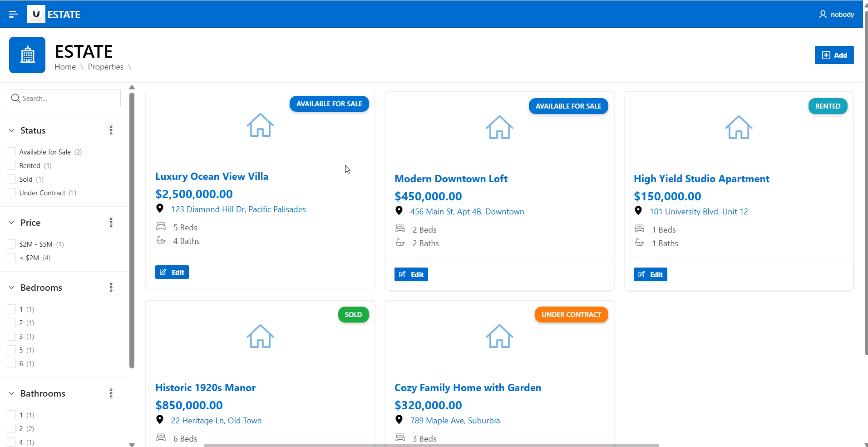This screenshot has height=447, width=868.
Task: Click the SOLD badge on Historic Manor
Action: (x=353, y=314)
